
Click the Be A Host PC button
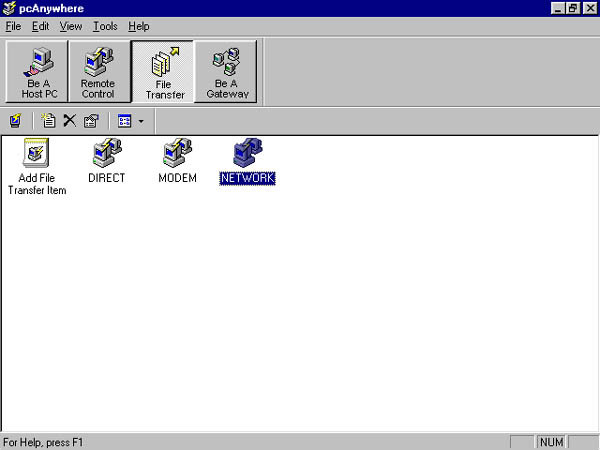37,72
